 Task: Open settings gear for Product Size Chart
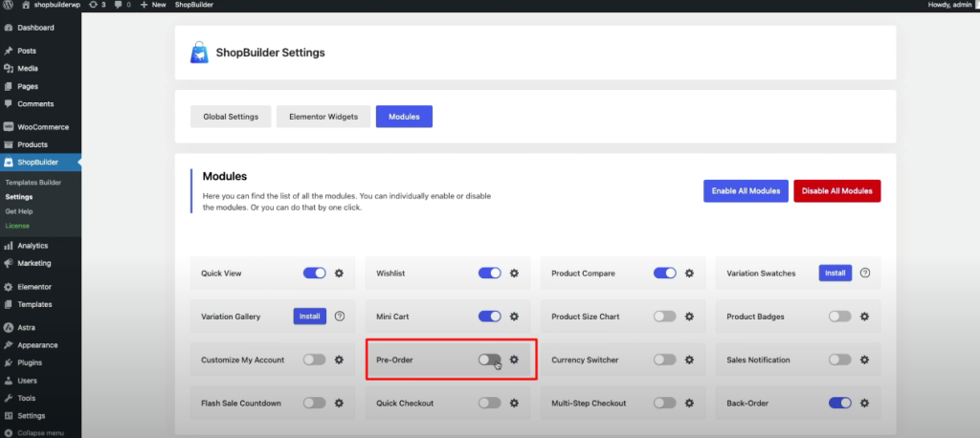[689, 317]
